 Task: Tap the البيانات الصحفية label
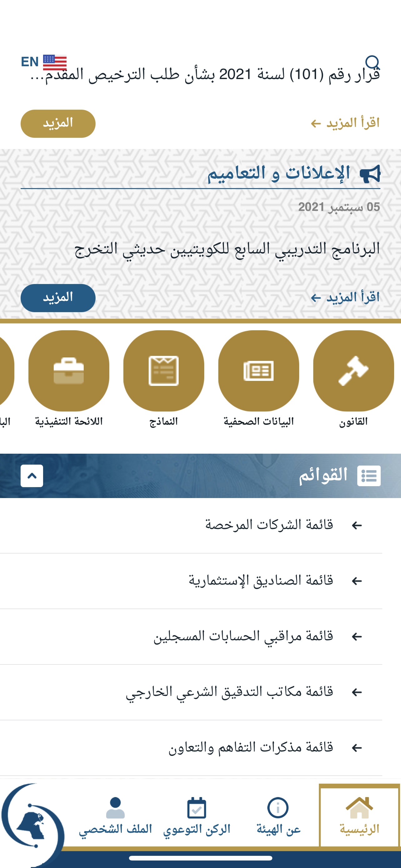pyautogui.click(x=259, y=422)
